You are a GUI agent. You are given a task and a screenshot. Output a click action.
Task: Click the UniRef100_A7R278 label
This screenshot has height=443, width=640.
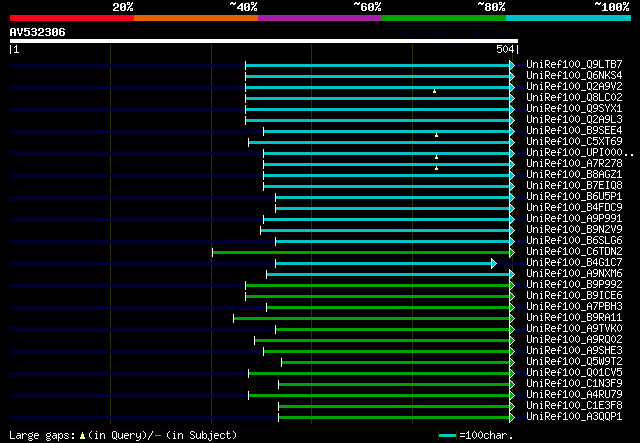coord(574,163)
